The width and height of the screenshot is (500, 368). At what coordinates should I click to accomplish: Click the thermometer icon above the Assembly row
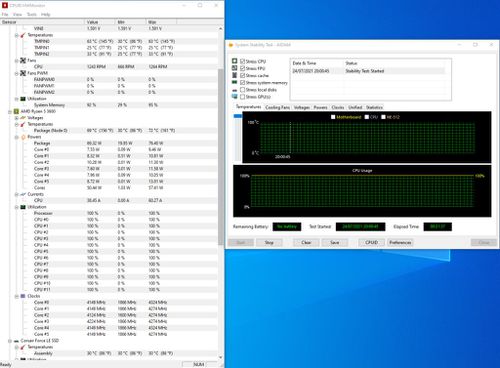(23, 347)
